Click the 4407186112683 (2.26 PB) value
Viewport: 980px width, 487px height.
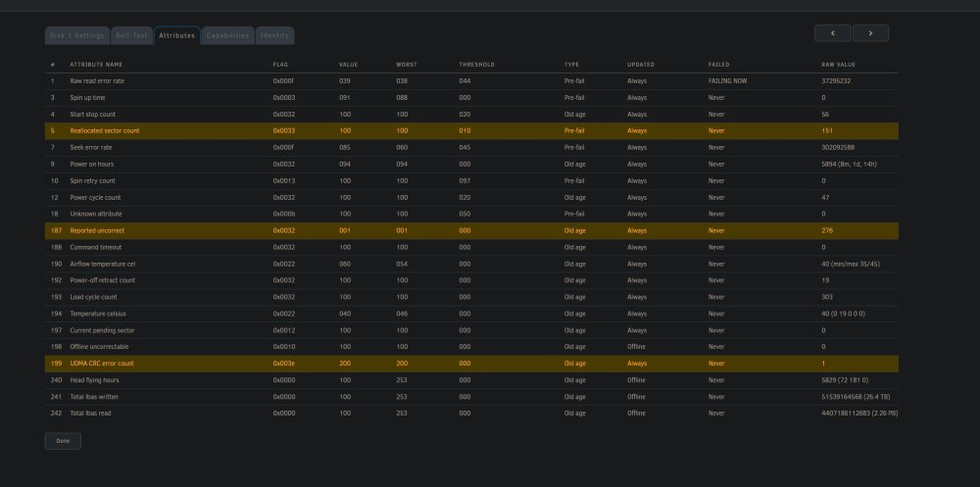coord(860,414)
